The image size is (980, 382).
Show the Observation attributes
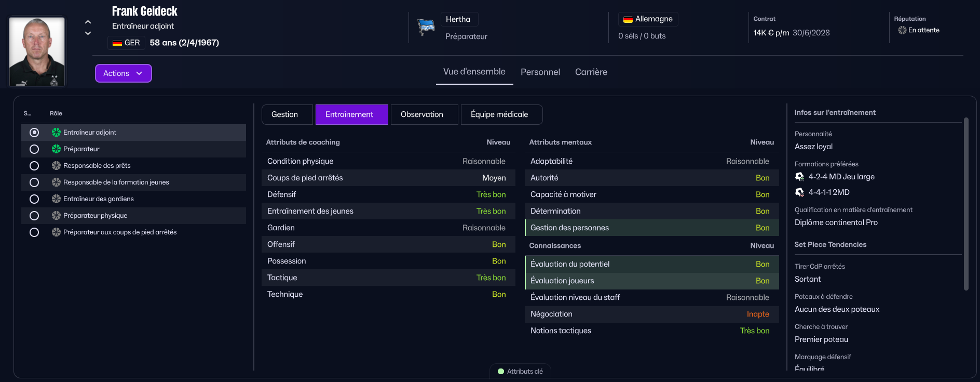tap(421, 114)
